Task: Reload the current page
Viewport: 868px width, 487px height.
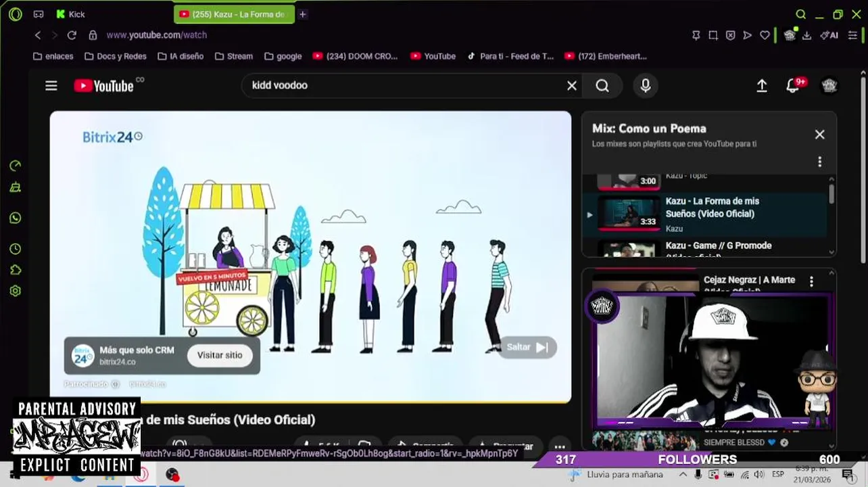Action: point(72,35)
